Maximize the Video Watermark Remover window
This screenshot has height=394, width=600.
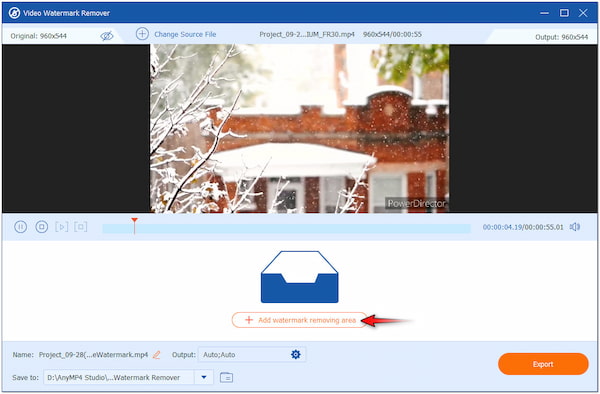(564, 13)
